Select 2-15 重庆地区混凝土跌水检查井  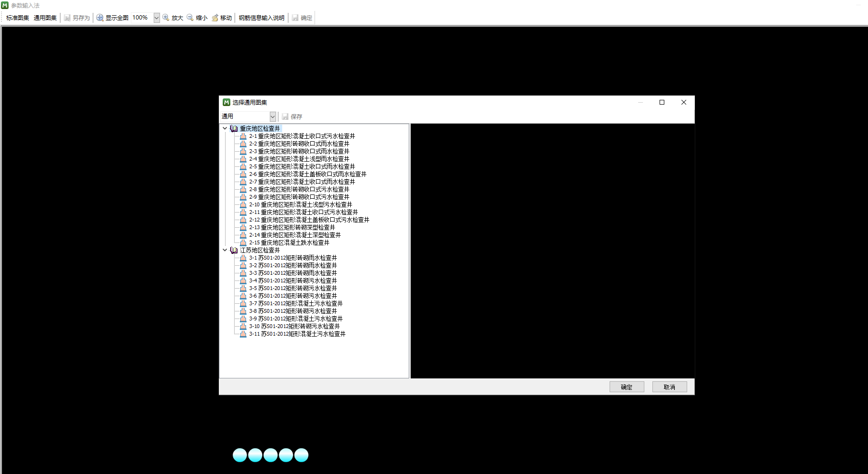(x=289, y=242)
